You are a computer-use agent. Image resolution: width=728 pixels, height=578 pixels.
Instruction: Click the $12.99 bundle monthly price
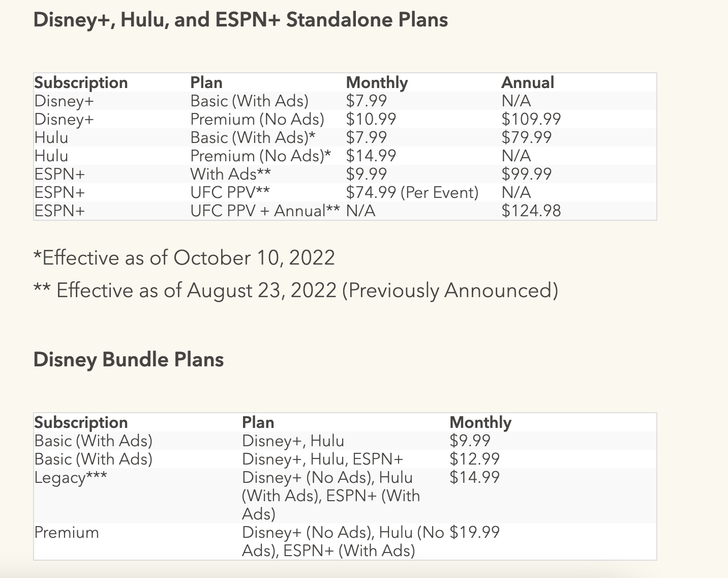pos(474,459)
